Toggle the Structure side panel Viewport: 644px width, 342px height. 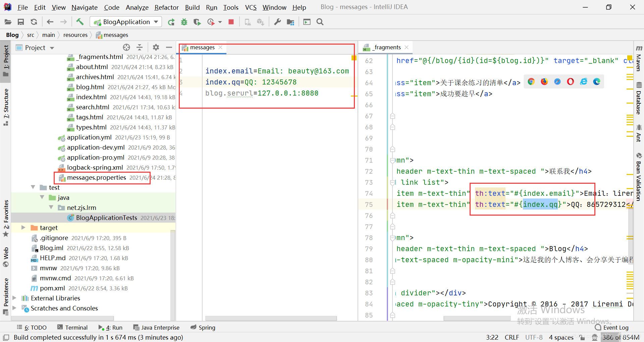coord(6,106)
